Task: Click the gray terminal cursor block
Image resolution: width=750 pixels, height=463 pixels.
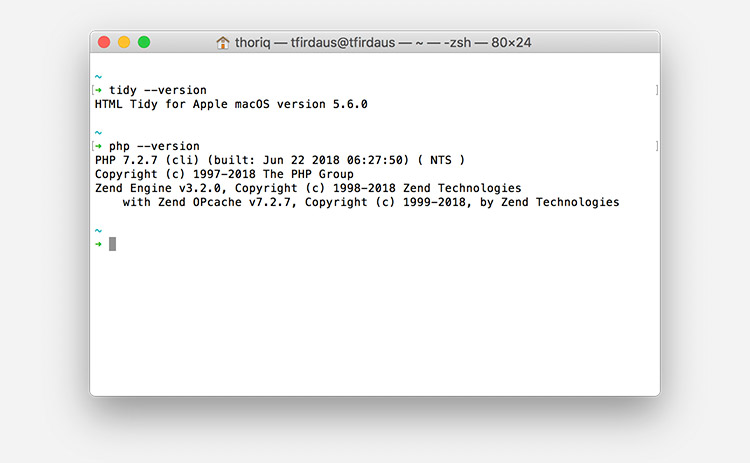Action: [112, 244]
